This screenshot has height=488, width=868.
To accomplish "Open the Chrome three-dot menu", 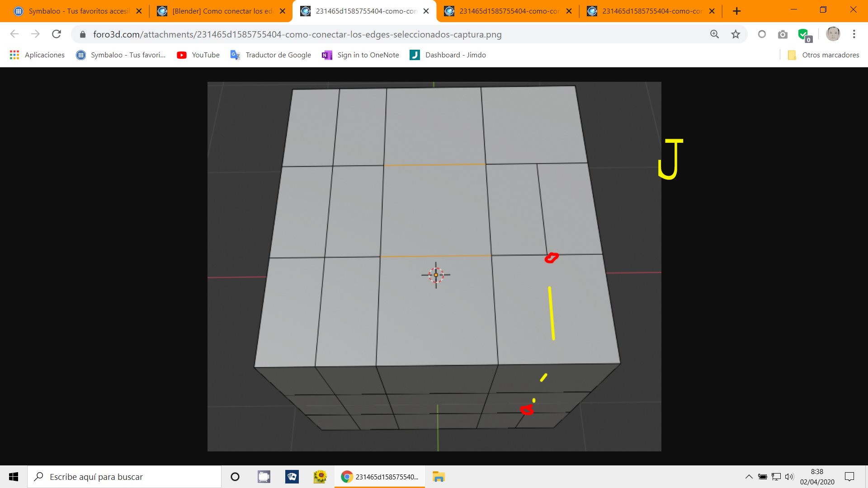I will tap(854, 34).
